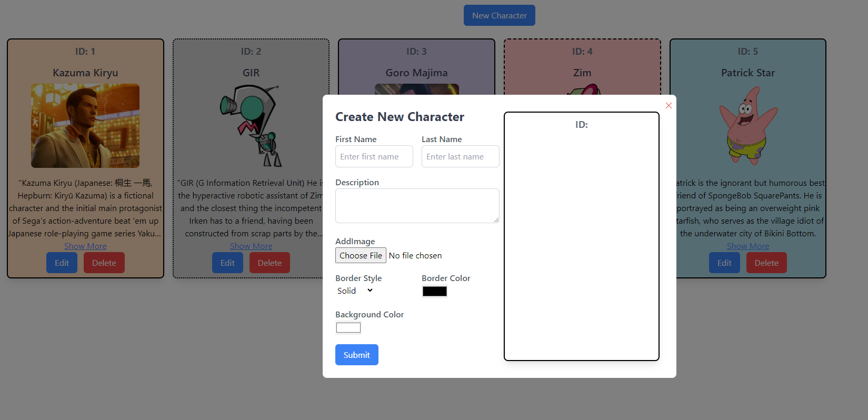
Task: Click the Patrick Star image
Action: point(748,126)
